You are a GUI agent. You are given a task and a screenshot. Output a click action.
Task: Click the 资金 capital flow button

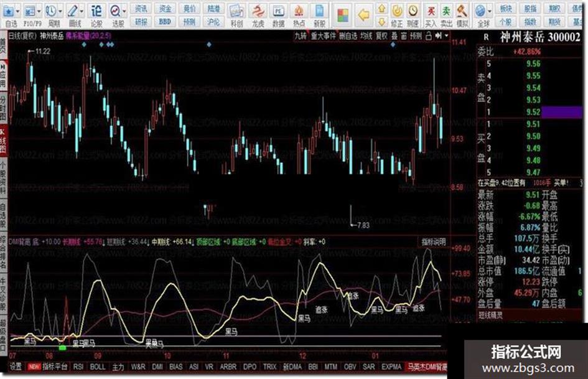(165, 8)
